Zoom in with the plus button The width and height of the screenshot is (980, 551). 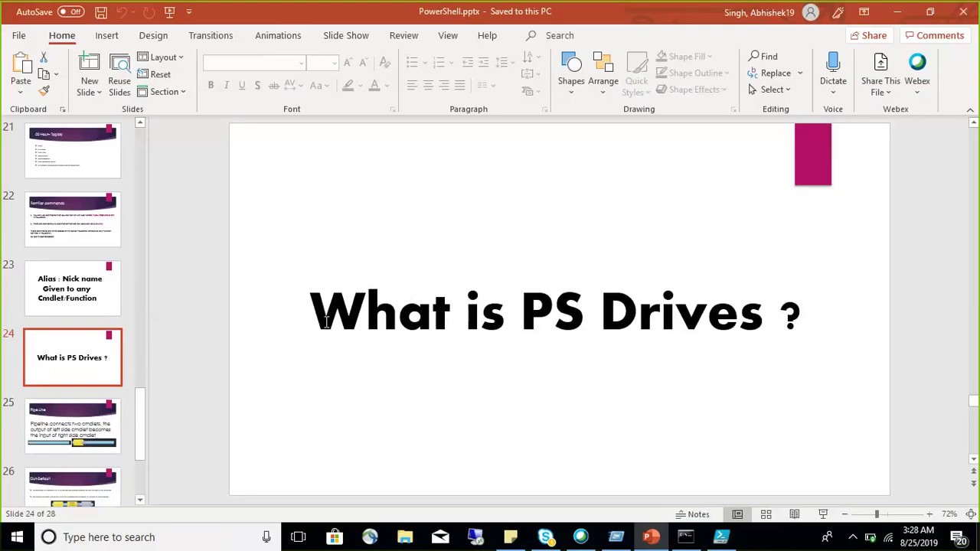[x=929, y=514]
